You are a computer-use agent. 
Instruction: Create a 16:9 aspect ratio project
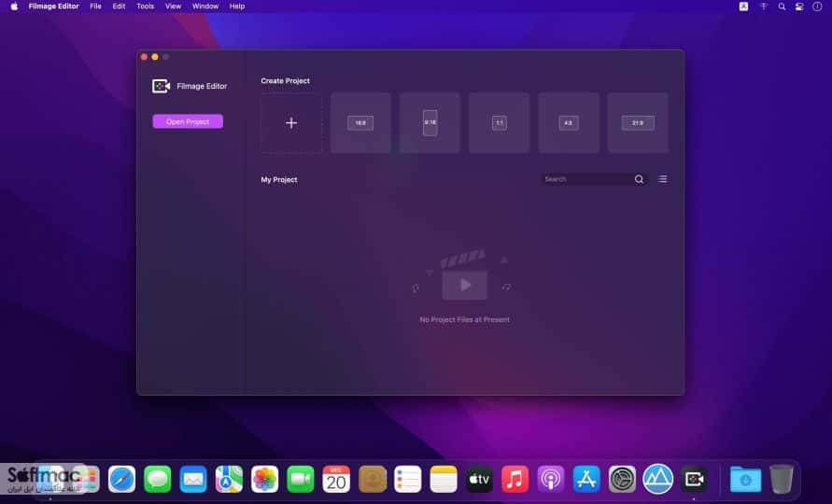point(360,123)
